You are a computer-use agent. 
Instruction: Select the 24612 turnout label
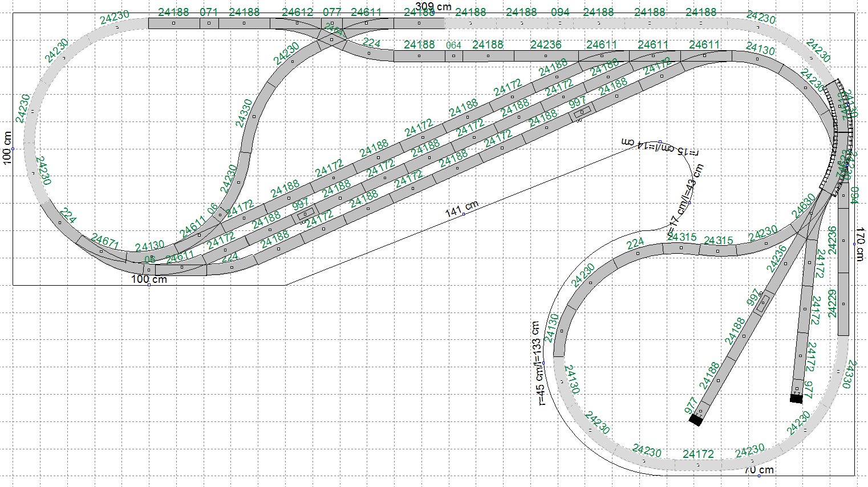[x=298, y=12]
